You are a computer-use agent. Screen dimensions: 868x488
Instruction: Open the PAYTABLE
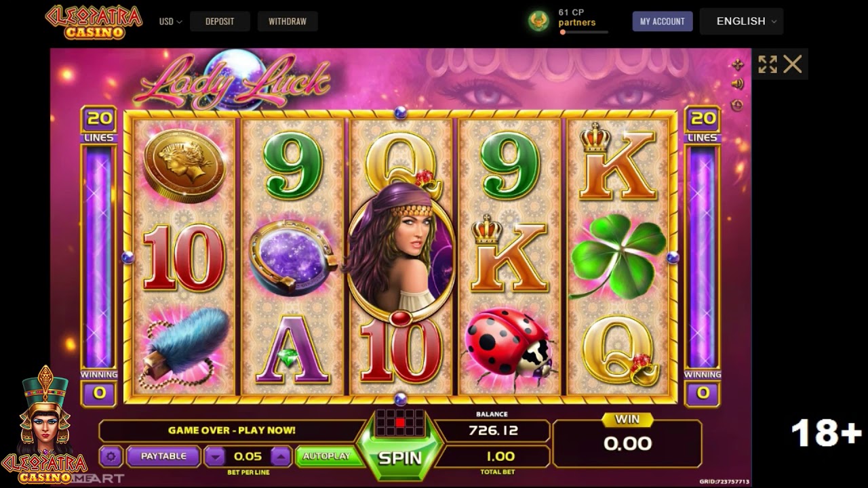pyautogui.click(x=163, y=457)
